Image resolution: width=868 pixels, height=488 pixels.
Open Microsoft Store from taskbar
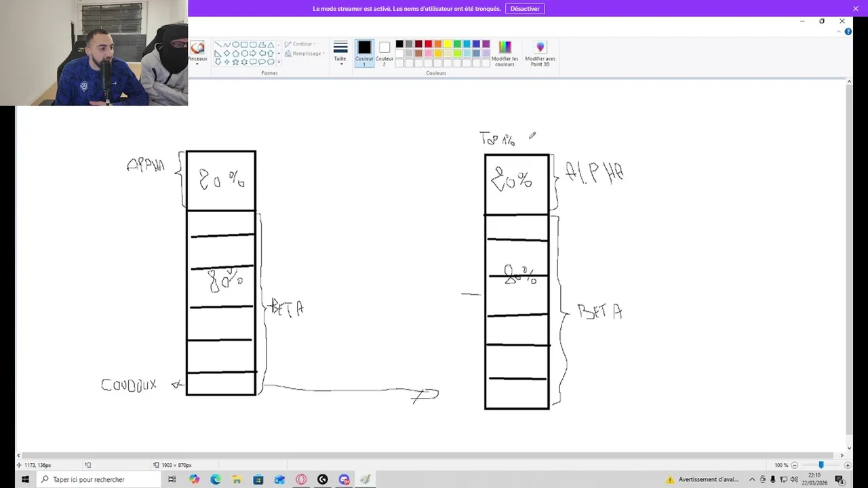[258, 479]
